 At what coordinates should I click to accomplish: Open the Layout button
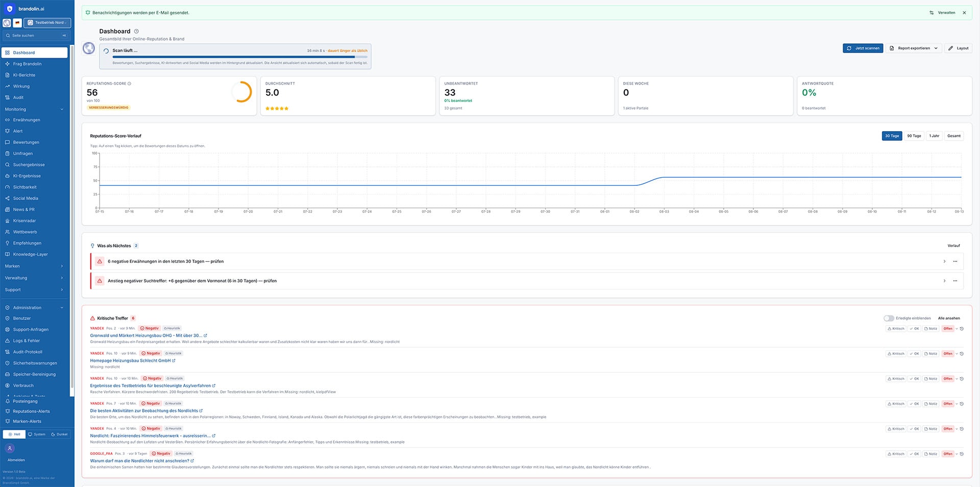click(958, 48)
